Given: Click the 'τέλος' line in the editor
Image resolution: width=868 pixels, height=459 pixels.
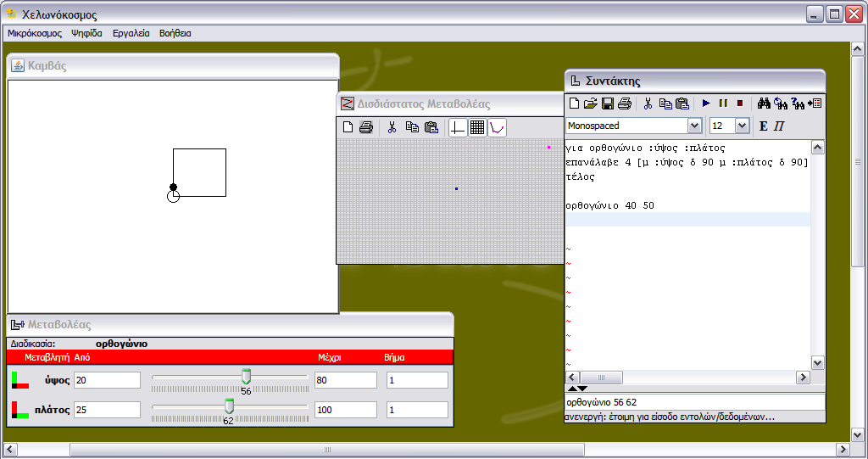Looking at the screenshot, I should pos(580,176).
